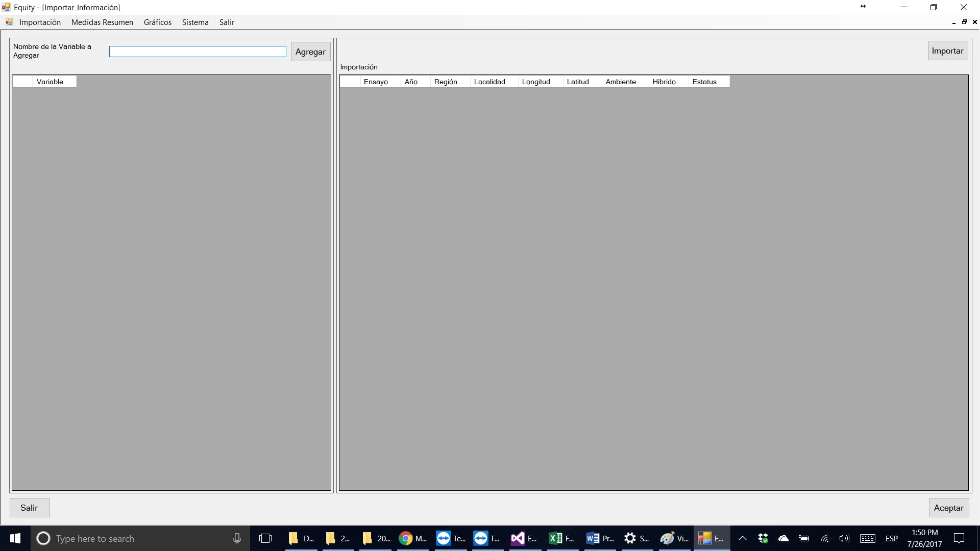
Task: Click the Año column header
Action: (415, 82)
